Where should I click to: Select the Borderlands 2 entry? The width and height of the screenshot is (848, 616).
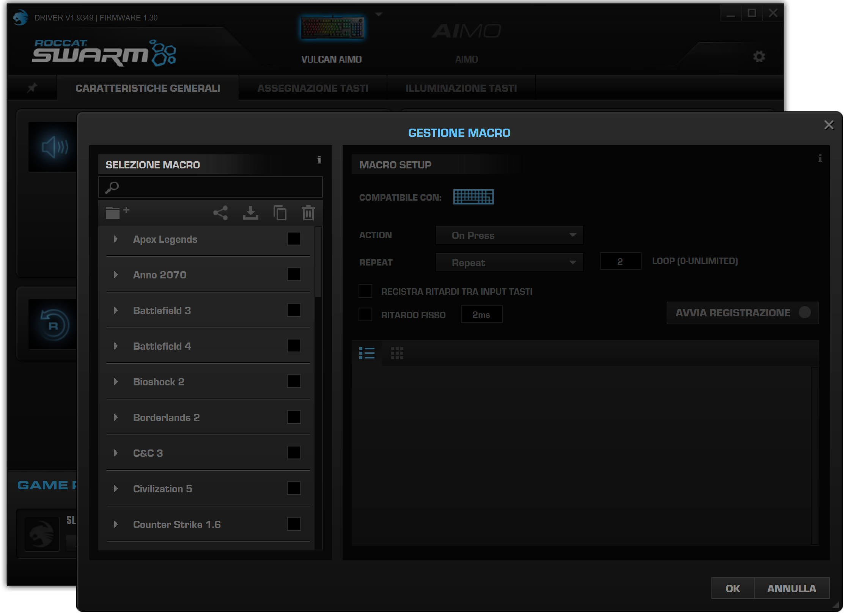tap(208, 417)
